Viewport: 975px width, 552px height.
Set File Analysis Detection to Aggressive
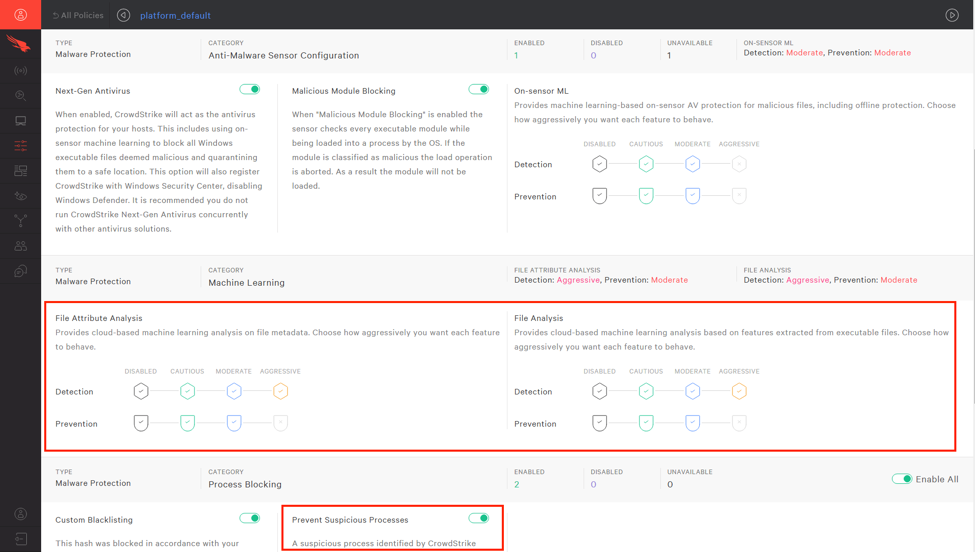click(739, 392)
